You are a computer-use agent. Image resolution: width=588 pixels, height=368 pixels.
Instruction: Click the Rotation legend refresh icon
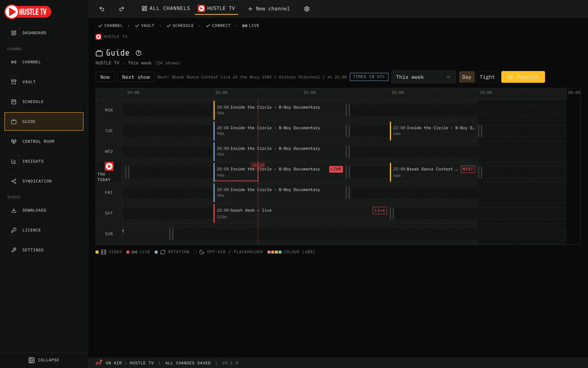click(163, 252)
